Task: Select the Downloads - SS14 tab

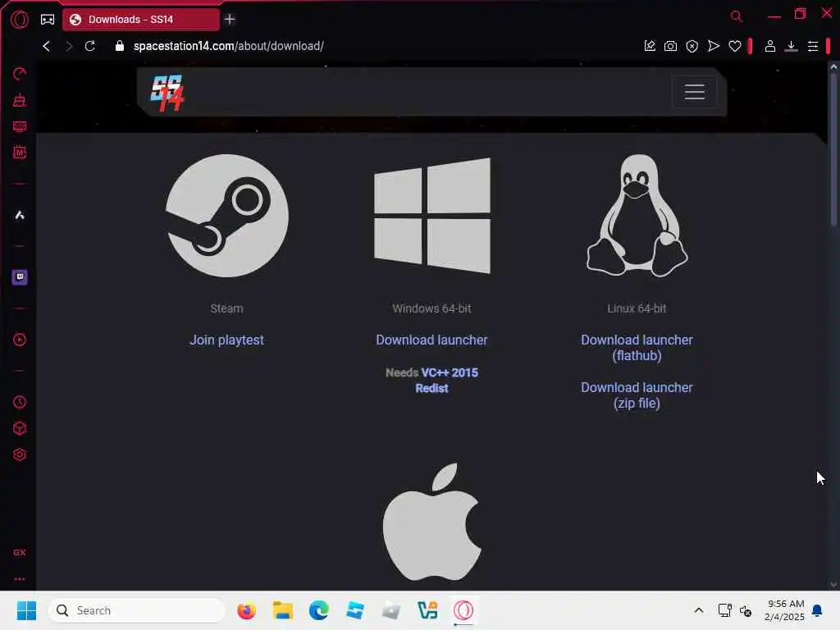Action: (141, 20)
